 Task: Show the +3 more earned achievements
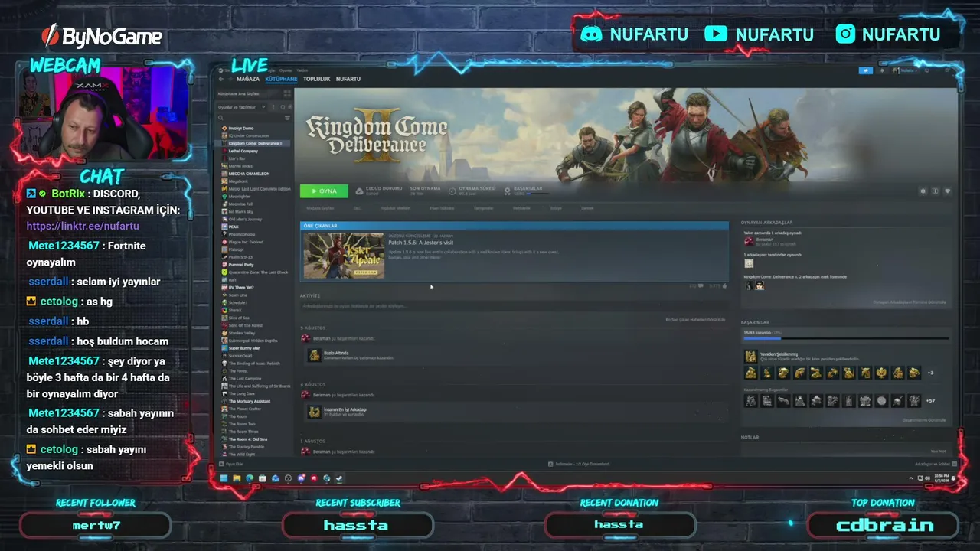(930, 373)
